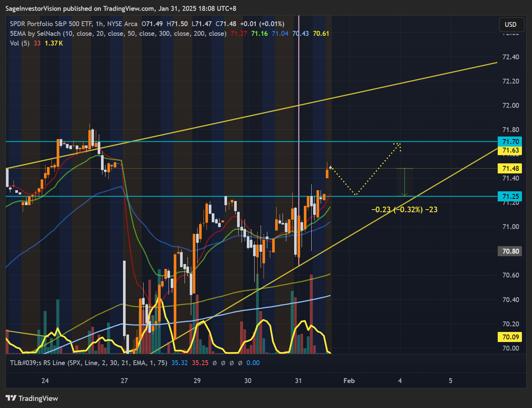This screenshot has width=532, height=408.
Task: Click the volume value 1.37 K
Action: [54, 43]
